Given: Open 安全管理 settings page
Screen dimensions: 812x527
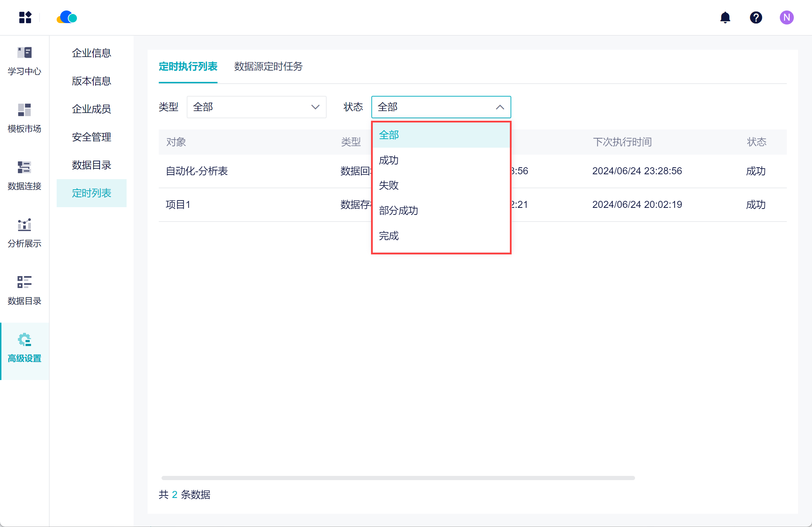Looking at the screenshot, I should (x=91, y=137).
